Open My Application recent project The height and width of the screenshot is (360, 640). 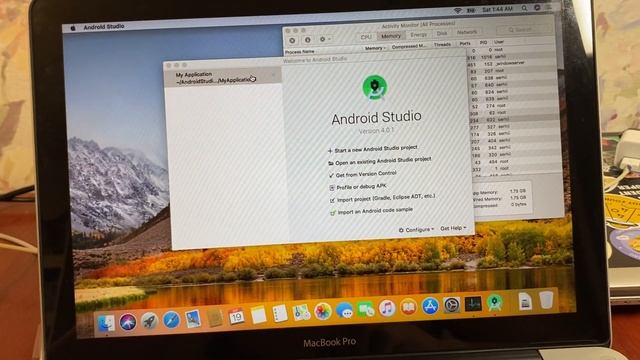222,77
